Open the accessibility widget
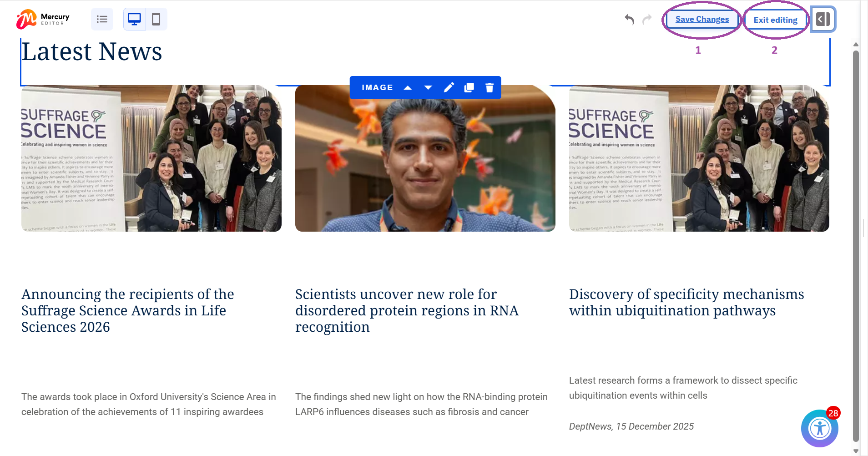 [x=819, y=428]
